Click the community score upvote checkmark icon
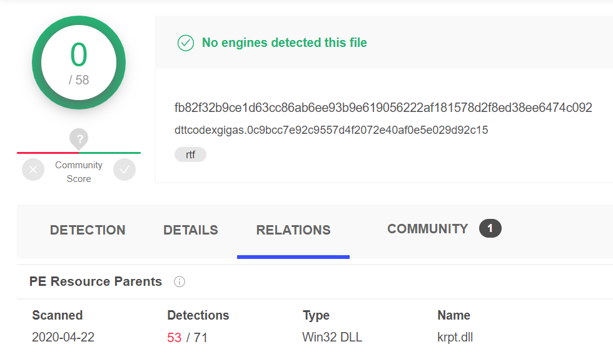The height and width of the screenshot is (364, 613). pyautogui.click(x=124, y=169)
